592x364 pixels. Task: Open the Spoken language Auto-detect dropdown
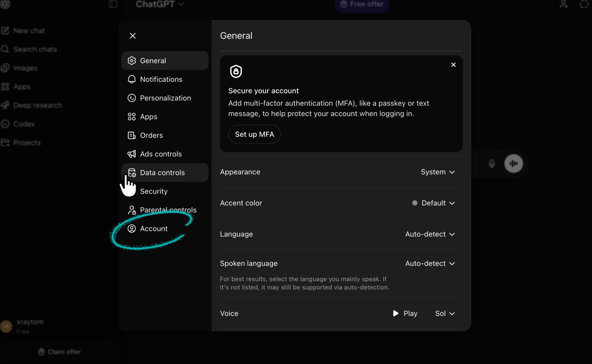coord(430,263)
